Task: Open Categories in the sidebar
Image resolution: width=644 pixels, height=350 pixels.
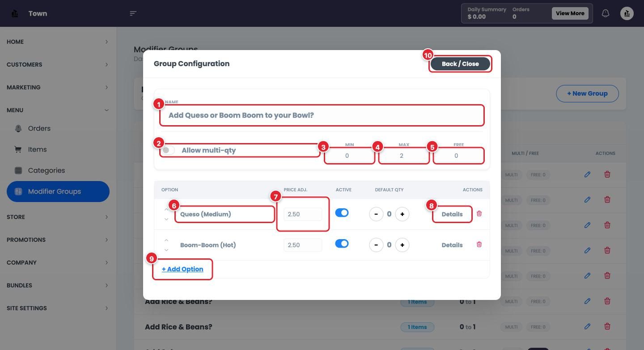Action: click(58, 170)
